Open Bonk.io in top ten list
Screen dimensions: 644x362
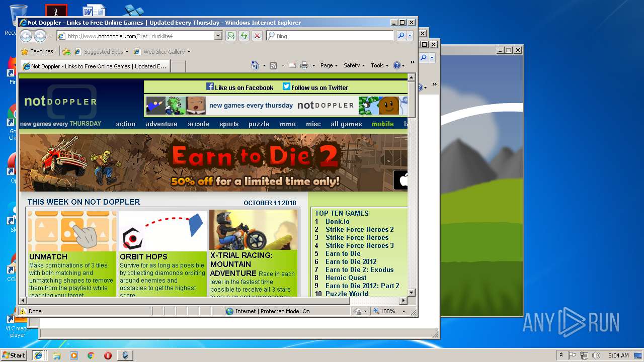(338, 221)
